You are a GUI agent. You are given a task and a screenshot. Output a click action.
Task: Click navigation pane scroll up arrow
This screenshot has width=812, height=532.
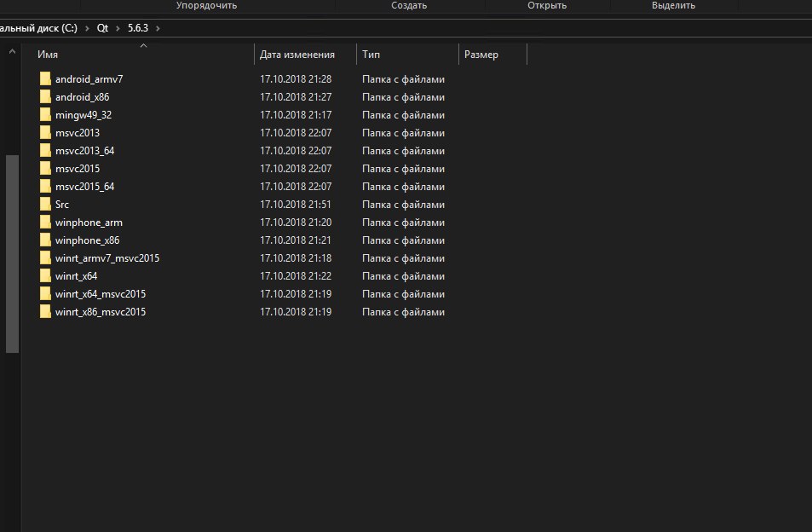pos(13,51)
